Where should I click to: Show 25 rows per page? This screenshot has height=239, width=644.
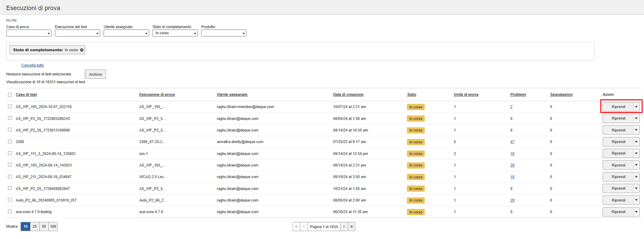tap(35, 226)
